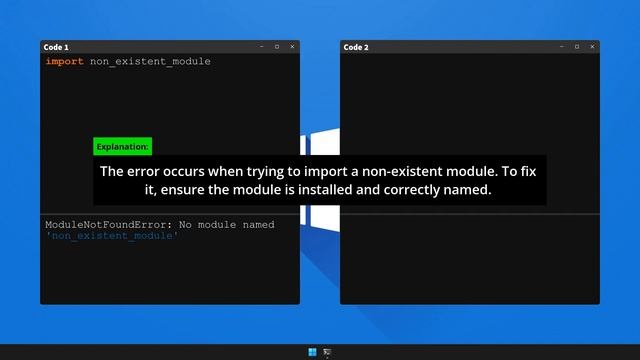Click the explanation sentence about the error

click(x=318, y=180)
